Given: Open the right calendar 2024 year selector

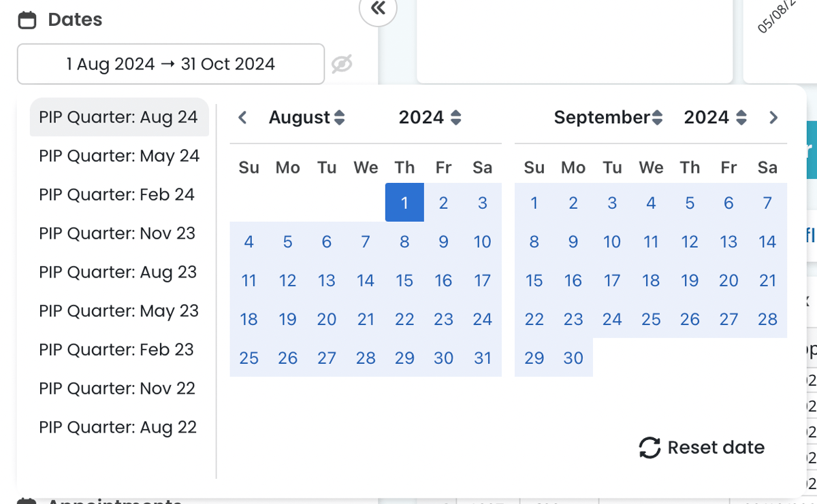Looking at the screenshot, I should click(715, 118).
